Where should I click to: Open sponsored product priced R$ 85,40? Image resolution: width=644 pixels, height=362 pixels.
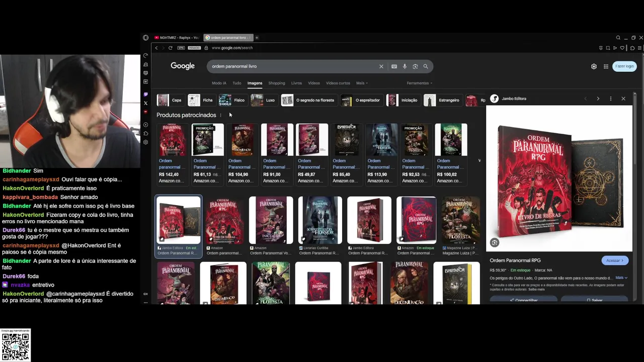(x=346, y=154)
